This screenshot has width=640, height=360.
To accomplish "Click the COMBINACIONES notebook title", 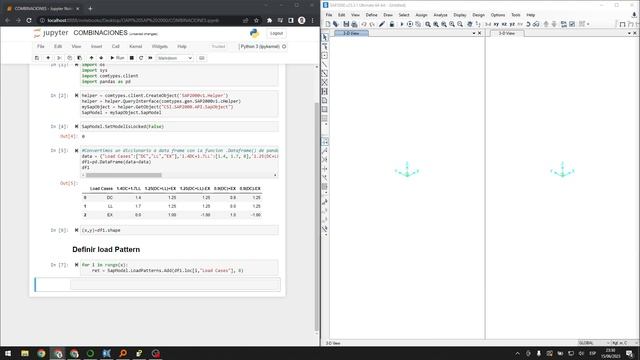I will point(100,33).
